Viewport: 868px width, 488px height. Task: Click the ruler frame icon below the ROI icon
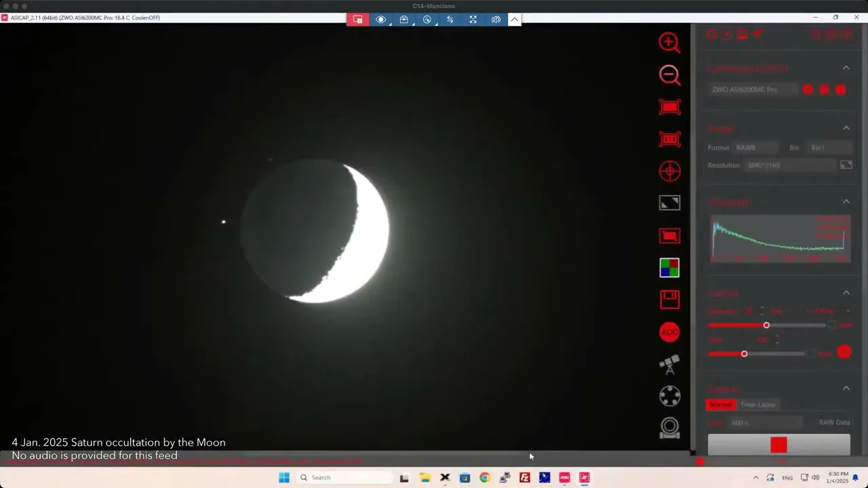pos(669,139)
